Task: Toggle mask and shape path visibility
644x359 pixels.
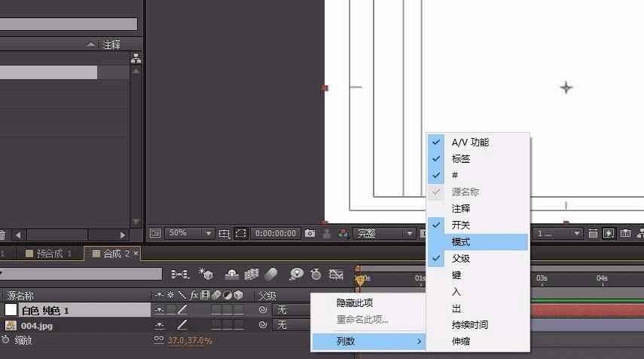Action: point(240,234)
